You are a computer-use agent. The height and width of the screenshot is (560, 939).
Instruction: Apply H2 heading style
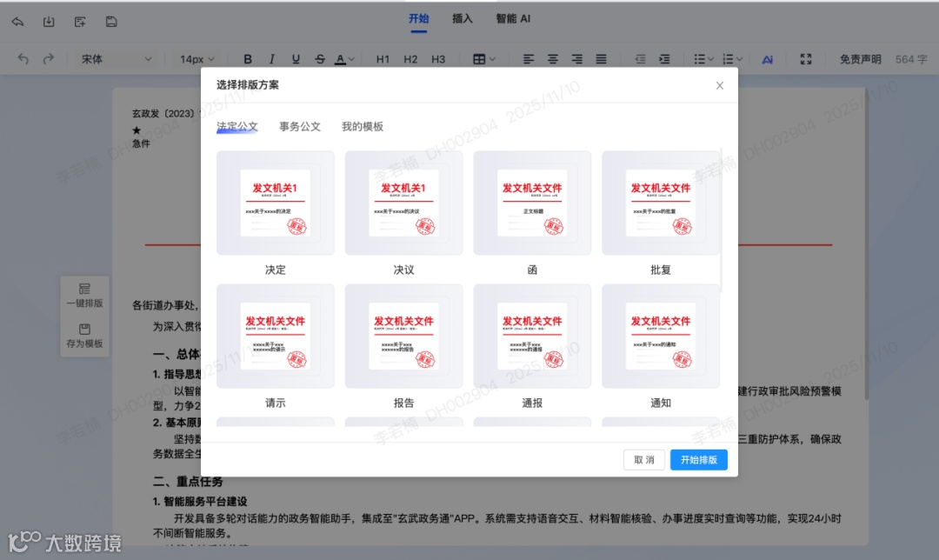tap(410, 58)
